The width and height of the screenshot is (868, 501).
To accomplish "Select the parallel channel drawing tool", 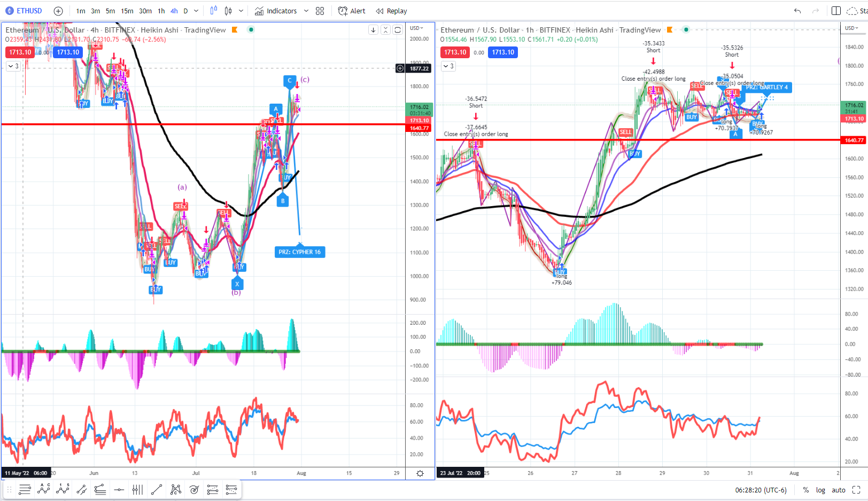I will point(82,489).
